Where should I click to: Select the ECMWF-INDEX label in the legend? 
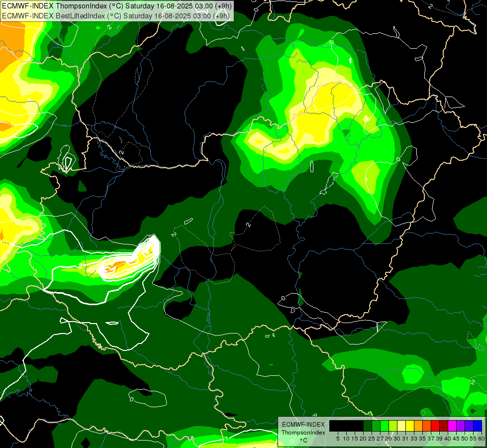tap(303, 425)
